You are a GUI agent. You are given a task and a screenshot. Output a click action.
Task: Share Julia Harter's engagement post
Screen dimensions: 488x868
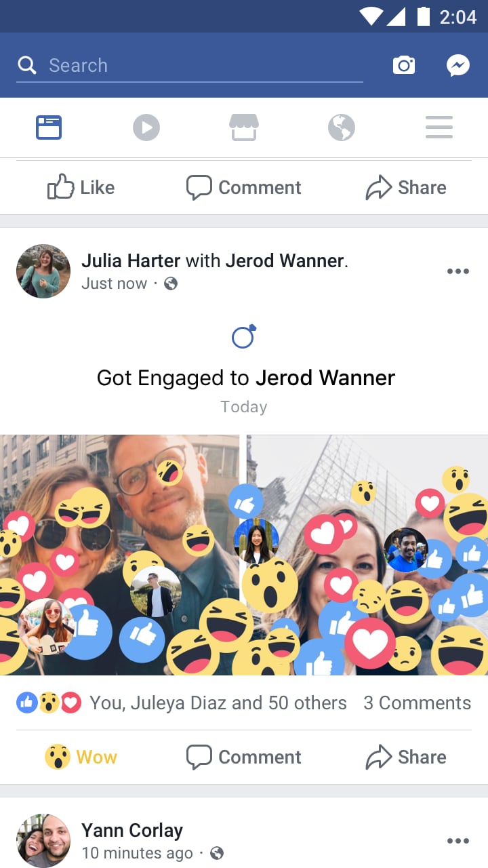pyautogui.click(x=406, y=757)
